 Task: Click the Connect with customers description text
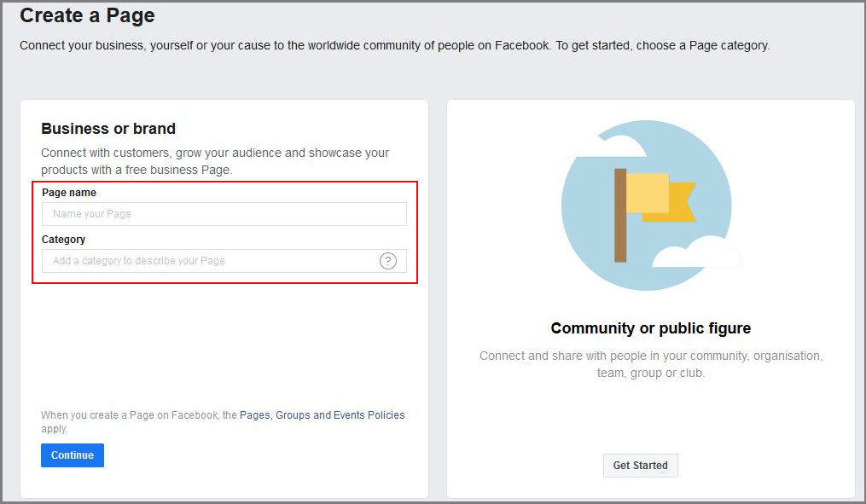(x=215, y=161)
